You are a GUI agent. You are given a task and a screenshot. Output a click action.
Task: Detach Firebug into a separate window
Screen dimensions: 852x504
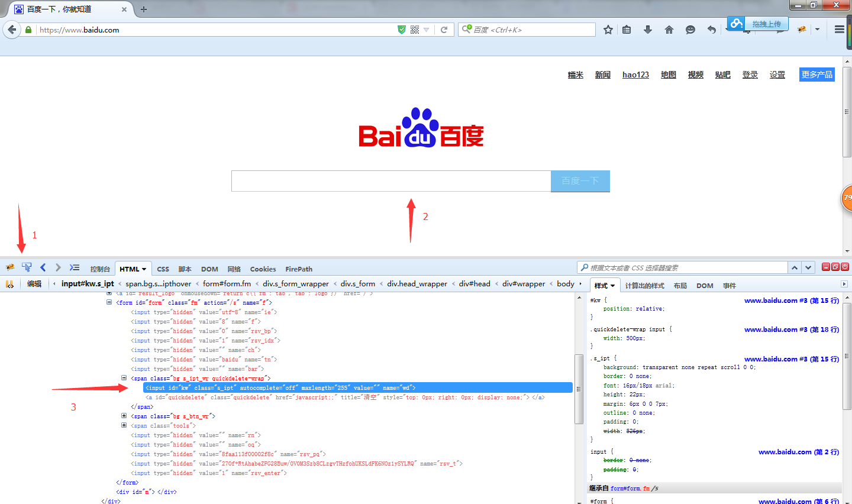click(835, 267)
